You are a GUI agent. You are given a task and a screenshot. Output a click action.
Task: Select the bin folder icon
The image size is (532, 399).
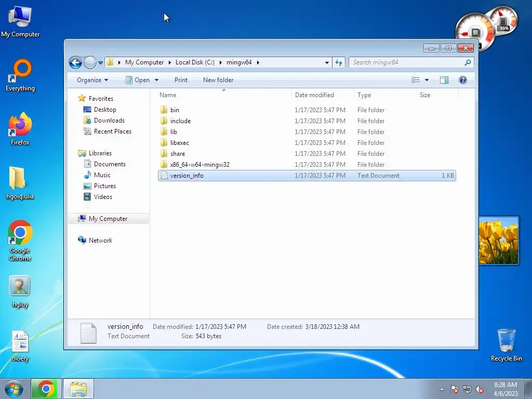click(x=164, y=110)
